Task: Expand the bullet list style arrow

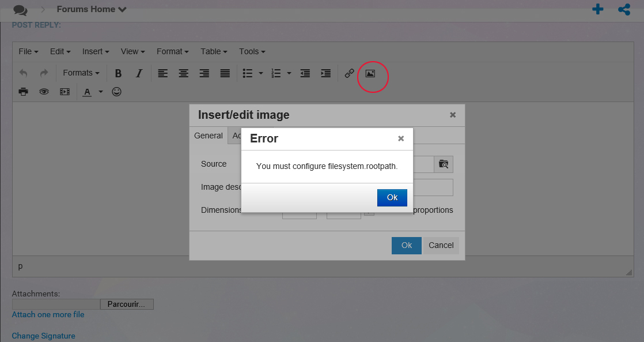Action: [x=261, y=73]
